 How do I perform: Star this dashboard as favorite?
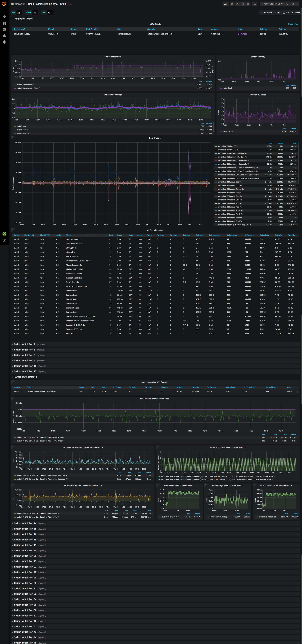(x=232, y=4)
